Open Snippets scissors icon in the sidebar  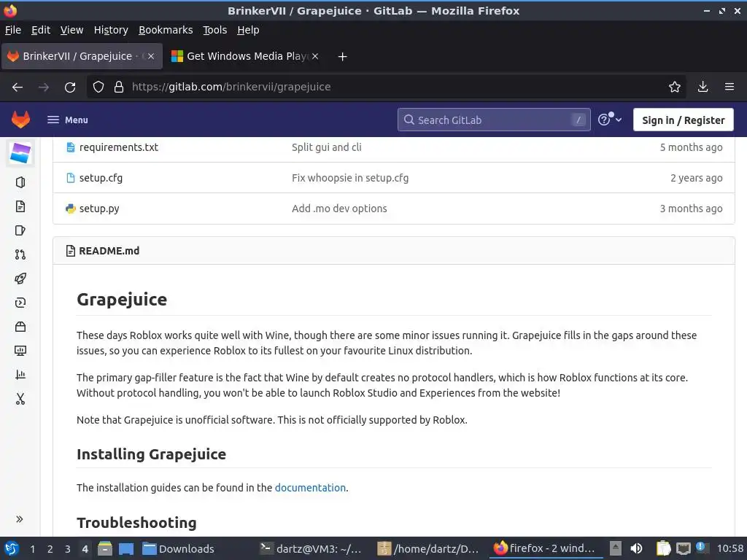point(20,399)
